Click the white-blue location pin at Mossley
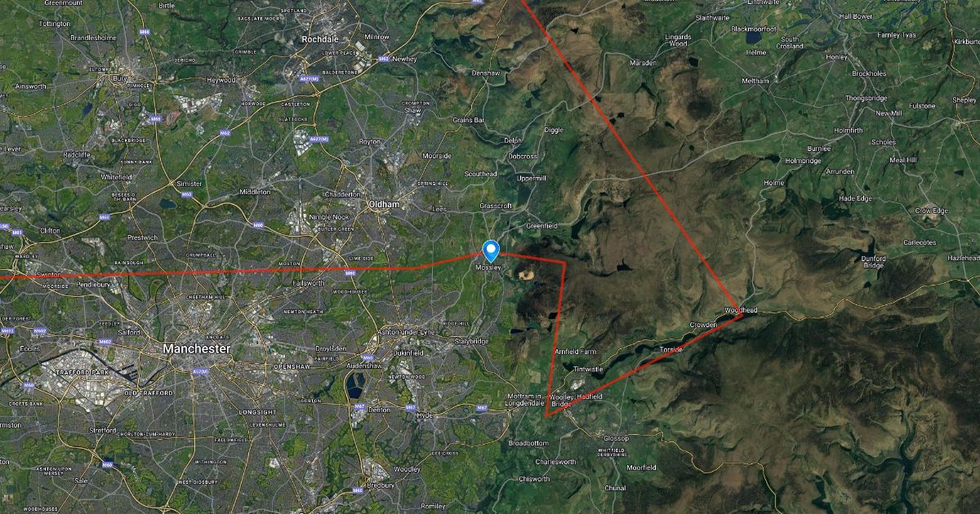 (491, 250)
